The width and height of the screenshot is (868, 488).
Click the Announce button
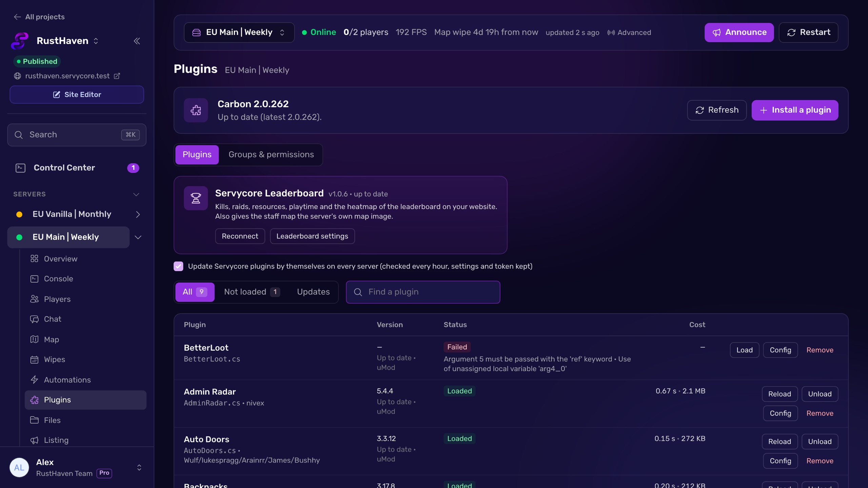tap(739, 33)
